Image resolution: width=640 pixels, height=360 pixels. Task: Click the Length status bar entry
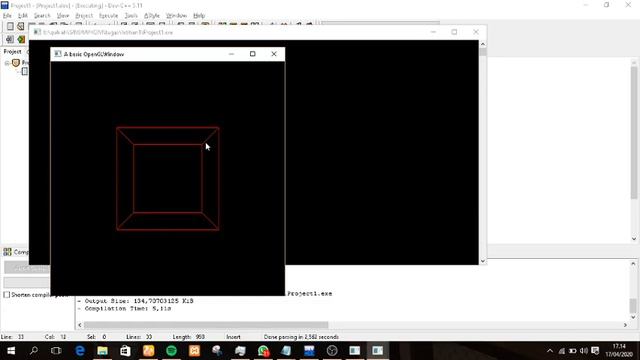[x=189, y=337]
